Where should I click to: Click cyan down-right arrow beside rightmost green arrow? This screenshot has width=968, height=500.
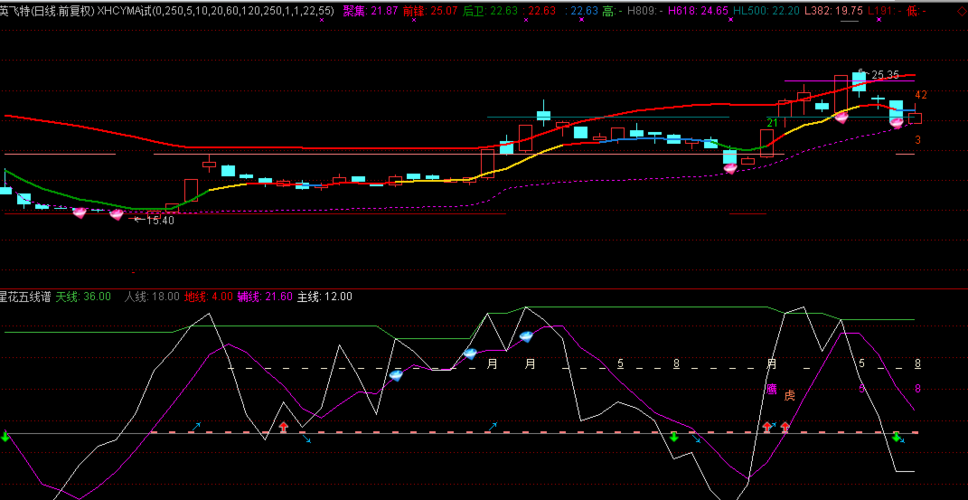click(x=902, y=440)
